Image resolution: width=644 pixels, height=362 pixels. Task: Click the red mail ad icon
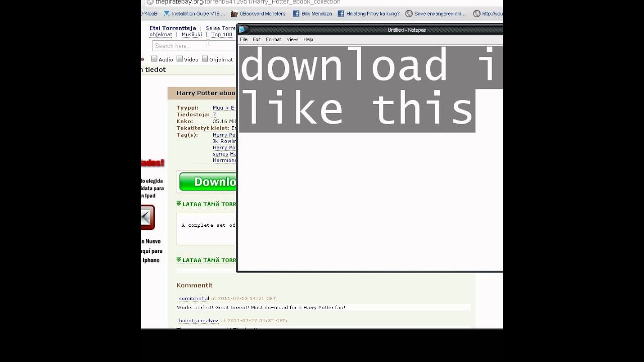click(147, 217)
